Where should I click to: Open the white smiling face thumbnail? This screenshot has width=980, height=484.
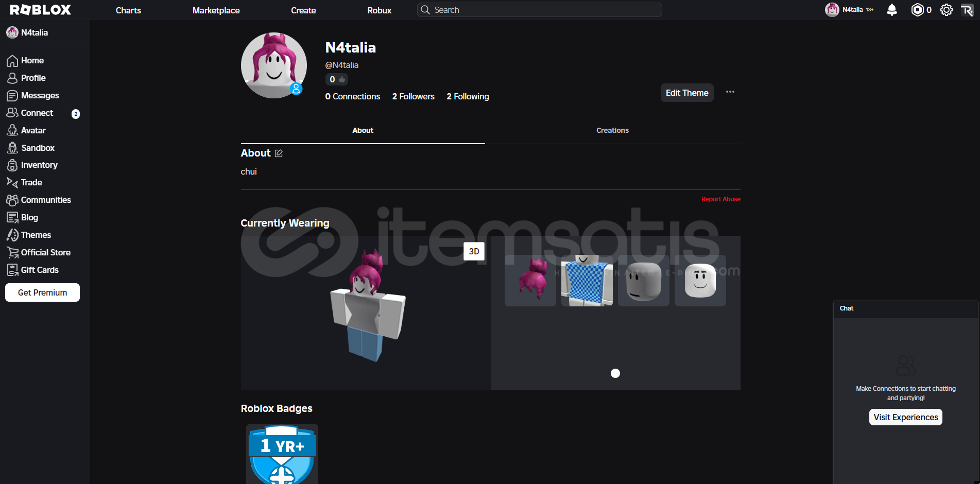(x=700, y=281)
